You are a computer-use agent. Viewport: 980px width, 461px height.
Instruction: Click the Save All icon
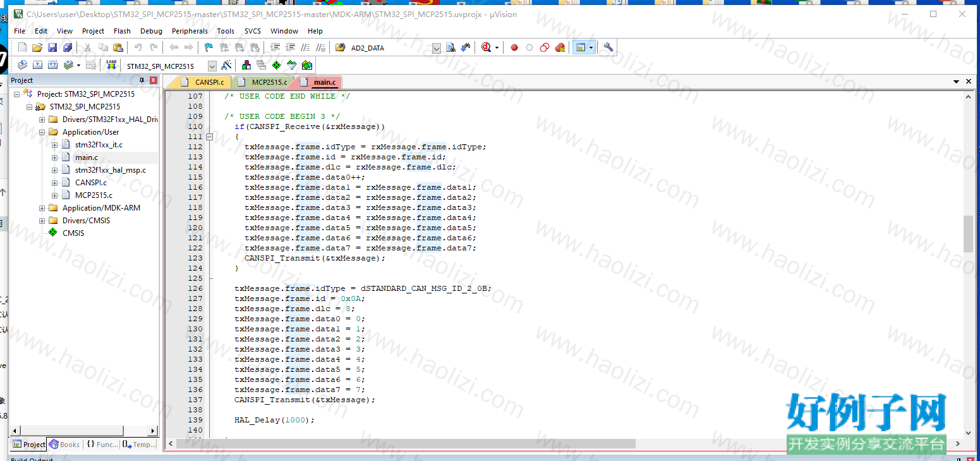68,47
